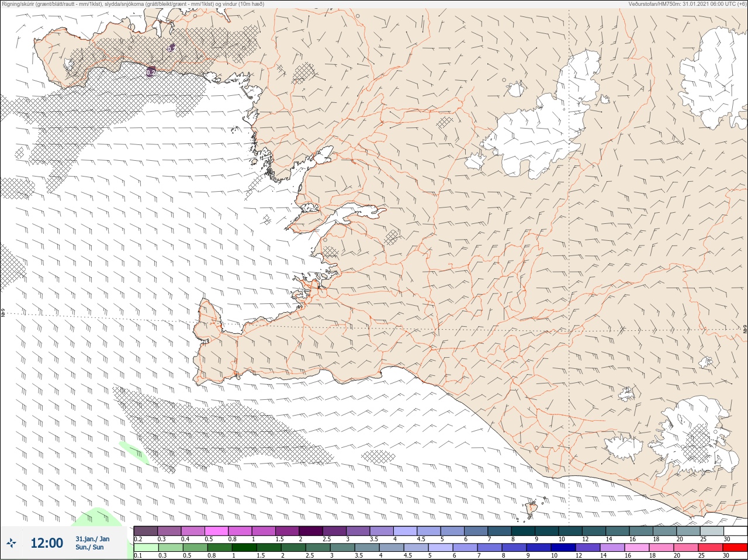Select the '31.jan./ Jan' date text

[x=92, y=539]
